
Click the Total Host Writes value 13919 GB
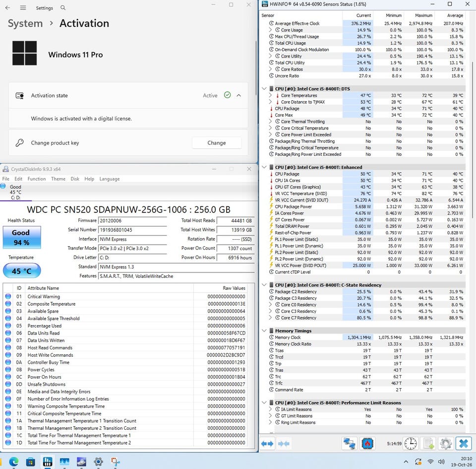point(236,230)
